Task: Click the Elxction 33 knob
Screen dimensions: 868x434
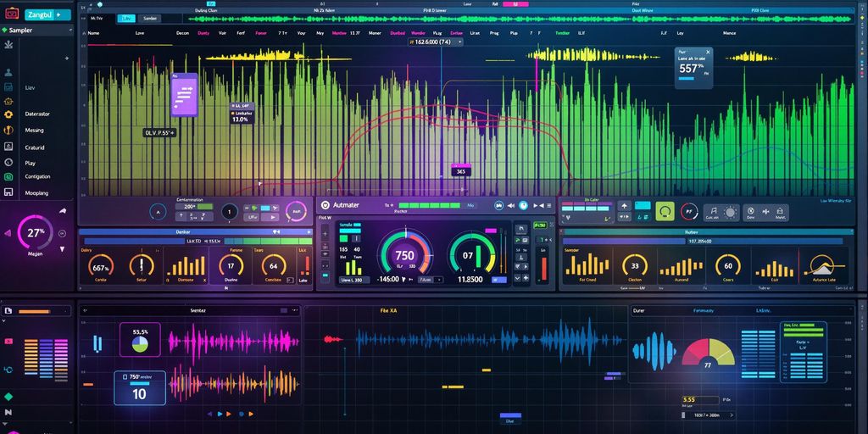Action: pos(635,265)
